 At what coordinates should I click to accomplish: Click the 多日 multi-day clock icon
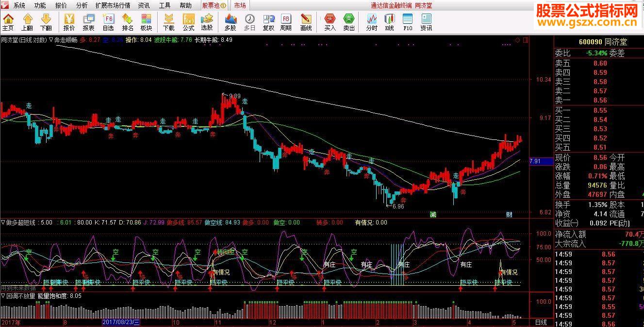249,22
